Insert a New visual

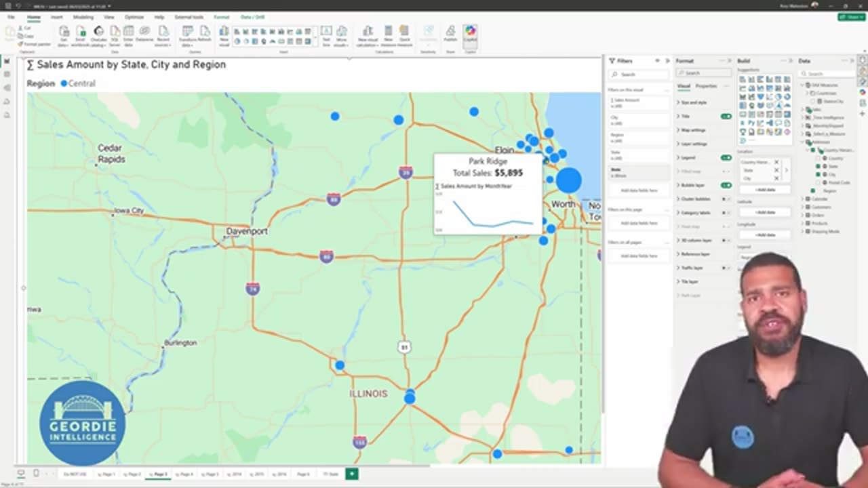(x=224, y=35)
